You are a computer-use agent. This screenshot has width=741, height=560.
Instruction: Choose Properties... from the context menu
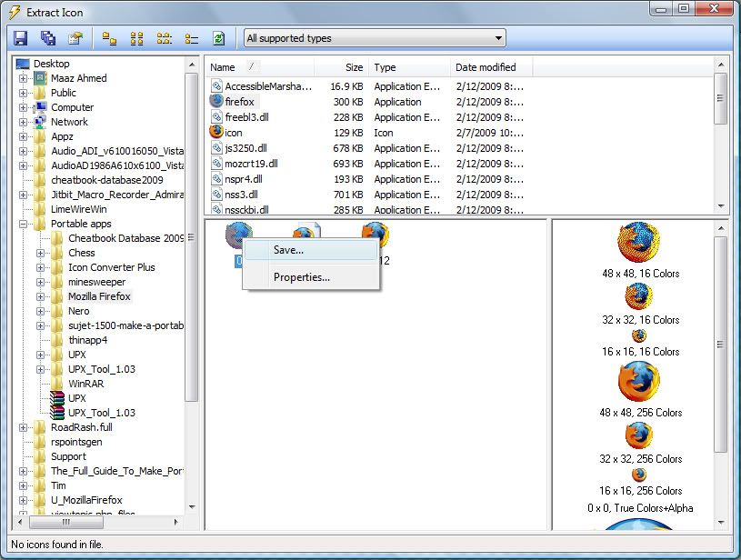(x=301, y=277)
